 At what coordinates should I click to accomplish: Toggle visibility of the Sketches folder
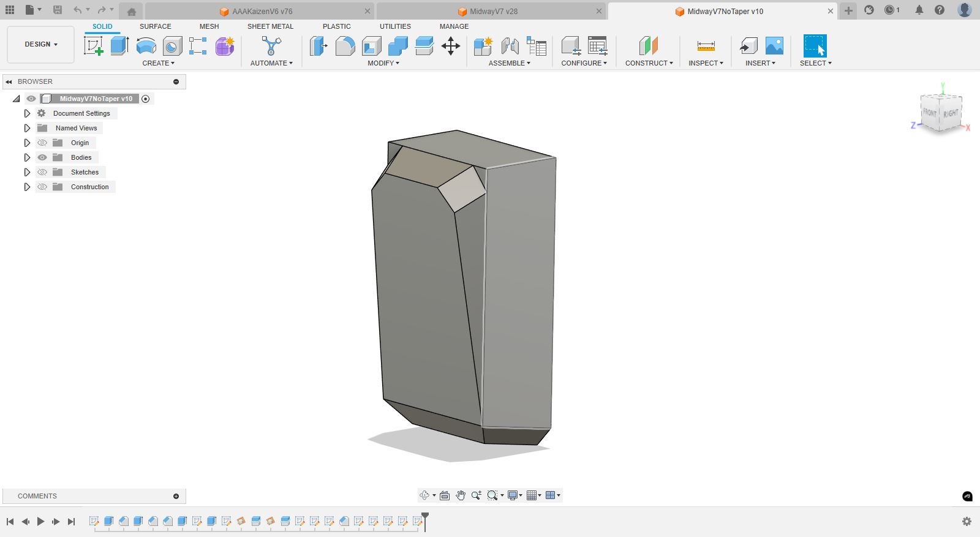click(x=42, y=172)
